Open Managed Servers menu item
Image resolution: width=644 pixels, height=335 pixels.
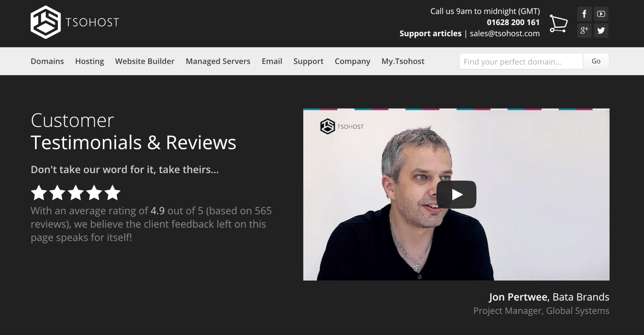pyautogui.click(x=218, y=61)
